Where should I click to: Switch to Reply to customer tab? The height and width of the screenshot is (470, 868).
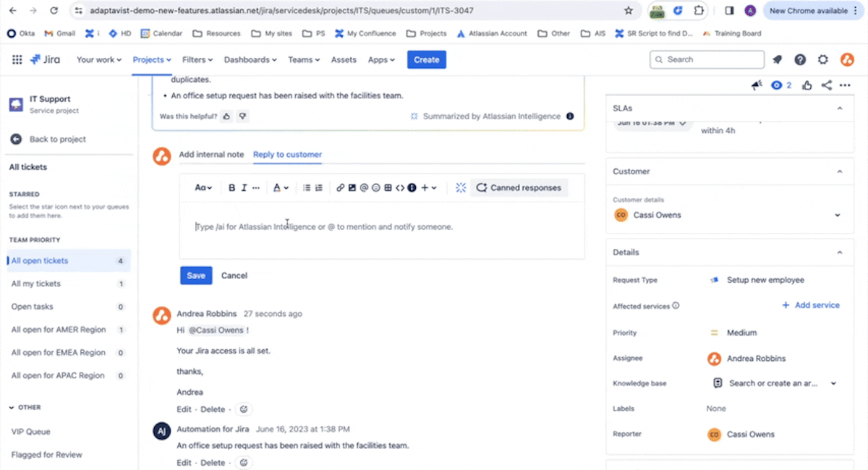287,155
